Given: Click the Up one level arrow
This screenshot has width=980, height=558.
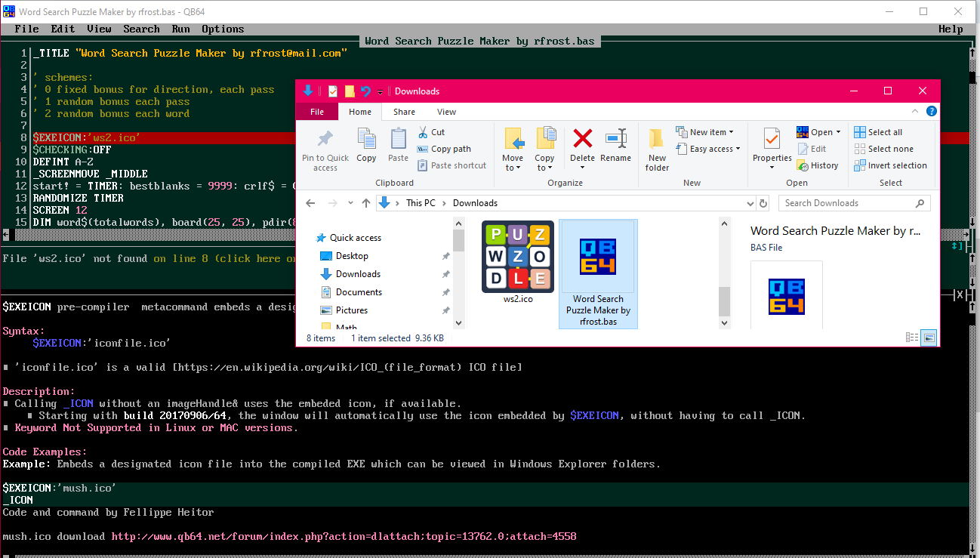Looking at the screenshot, I should pyautogui.click(x=366, y=202).
